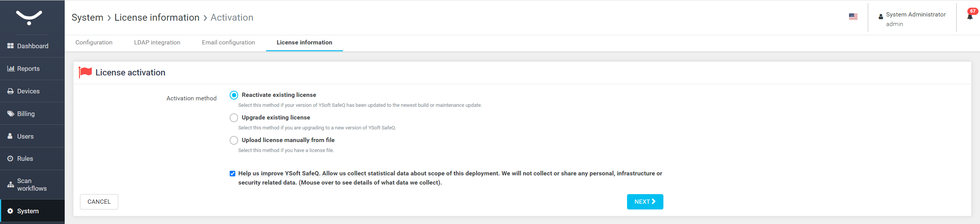Uncheck the statistical data collection checkbox

point(232,173)
